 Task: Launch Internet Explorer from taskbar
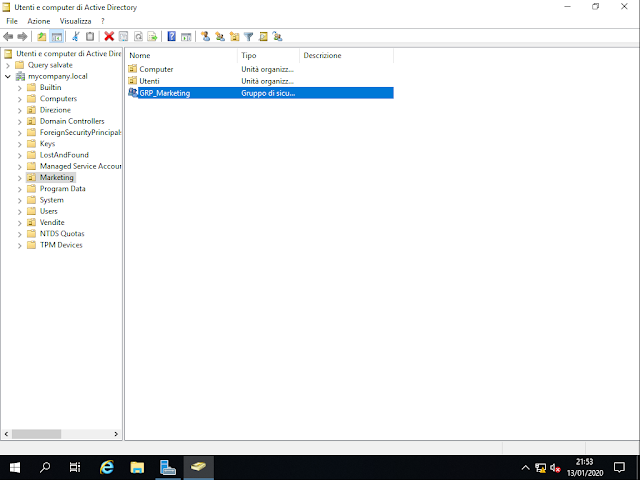(107, 467)
